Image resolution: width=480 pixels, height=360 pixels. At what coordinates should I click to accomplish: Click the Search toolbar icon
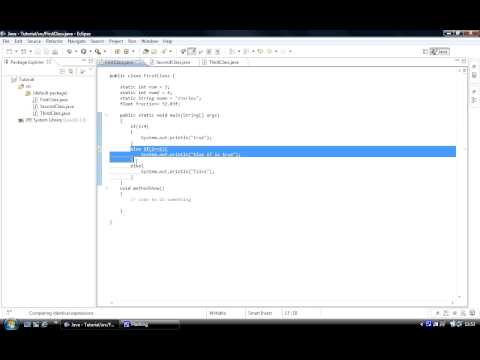click(x=164, y=51)
